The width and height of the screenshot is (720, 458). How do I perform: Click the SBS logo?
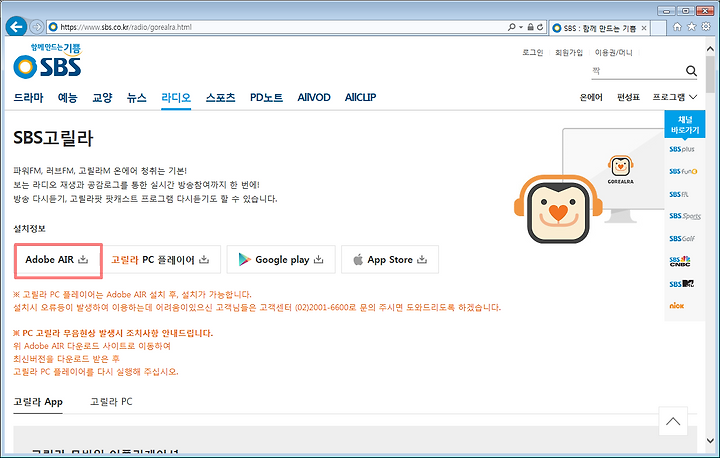pos(48,61)
